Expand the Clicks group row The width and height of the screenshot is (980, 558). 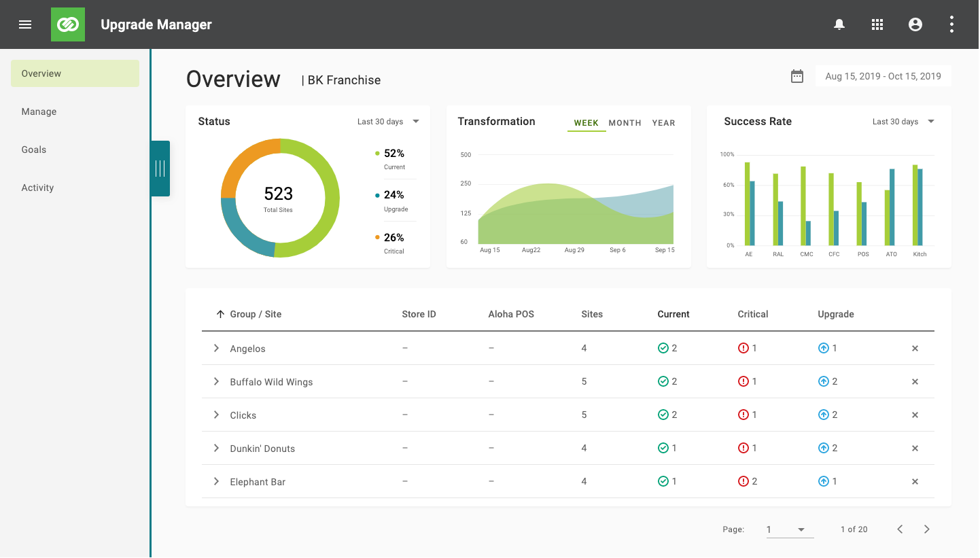[x=216, y=415]
